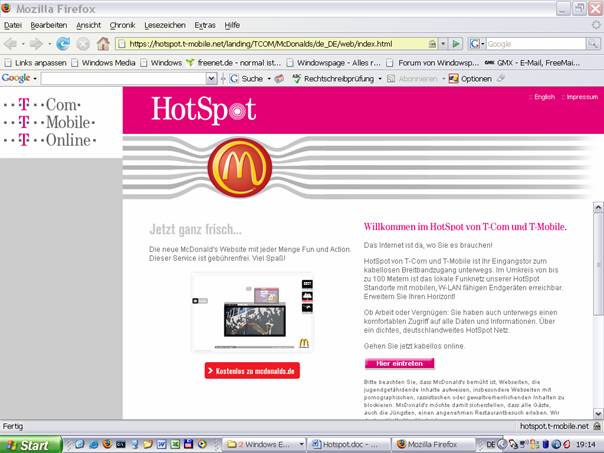Click the McDonald's website preview thumbnail
Screen dimensions: 604x453
252,312
